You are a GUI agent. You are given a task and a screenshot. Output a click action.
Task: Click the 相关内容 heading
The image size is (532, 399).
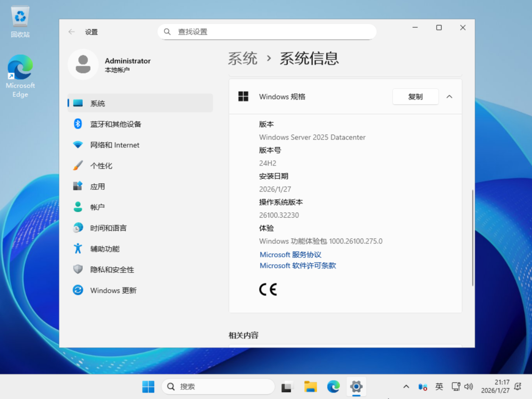click(244, 335)
